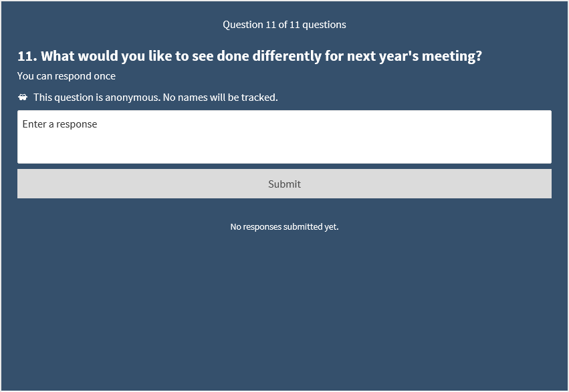
Task: Click the "Enter a response" placeholder text
Action: tap(60, 124)
